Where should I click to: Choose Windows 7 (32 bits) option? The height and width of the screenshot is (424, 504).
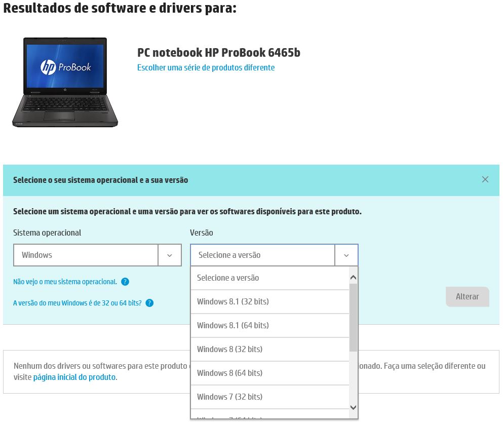(270, 397)
